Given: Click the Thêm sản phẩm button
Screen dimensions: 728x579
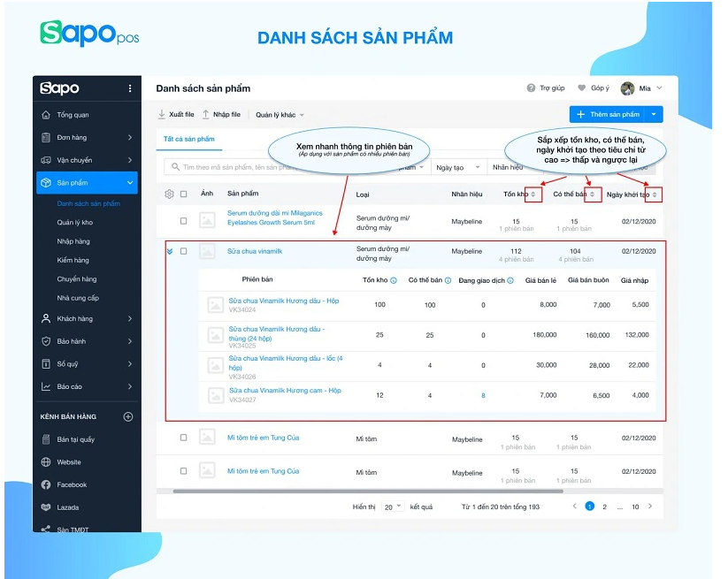Looking at the screenshot, I should [608, 114].
